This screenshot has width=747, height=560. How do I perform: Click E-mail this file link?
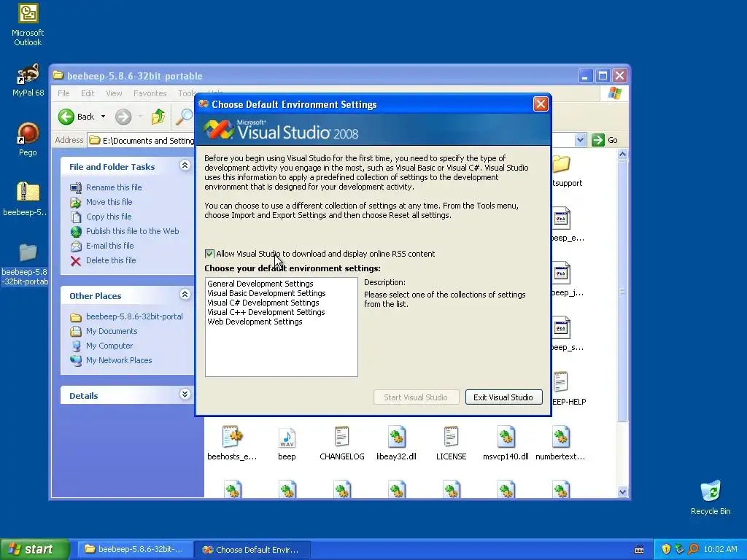(x=109, y=246)
